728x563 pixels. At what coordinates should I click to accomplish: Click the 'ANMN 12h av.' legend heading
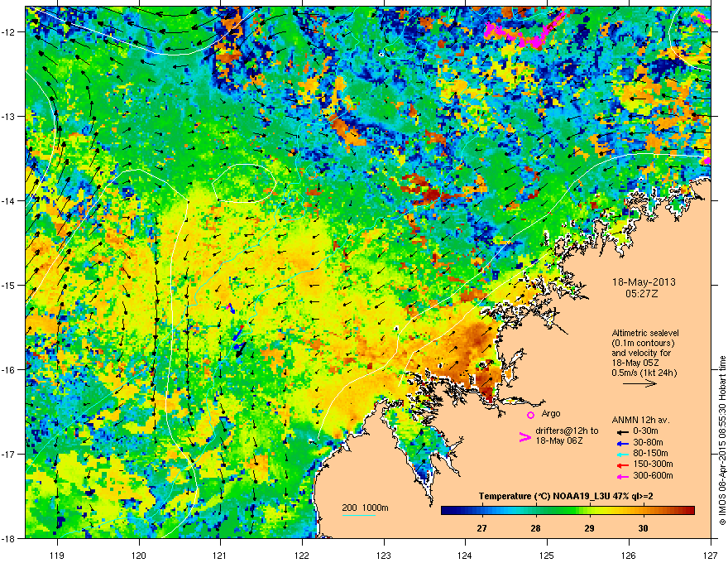point(640,420)
